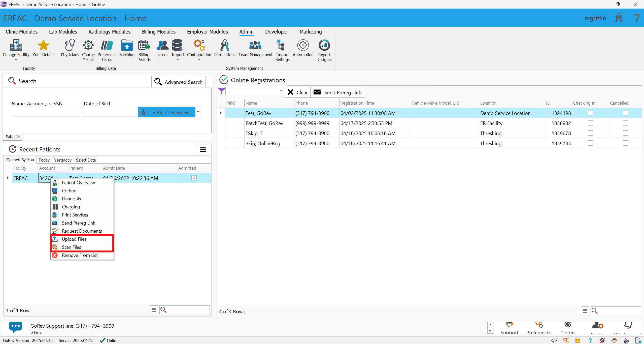
Task: Open the Recent Patients hamburger menu
Action: click(203, 150)
